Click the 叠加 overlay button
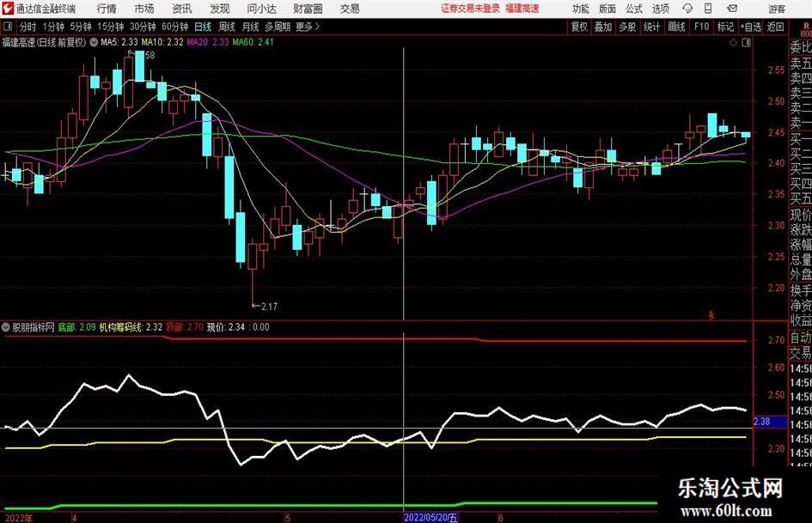 (x=603, y=27)
